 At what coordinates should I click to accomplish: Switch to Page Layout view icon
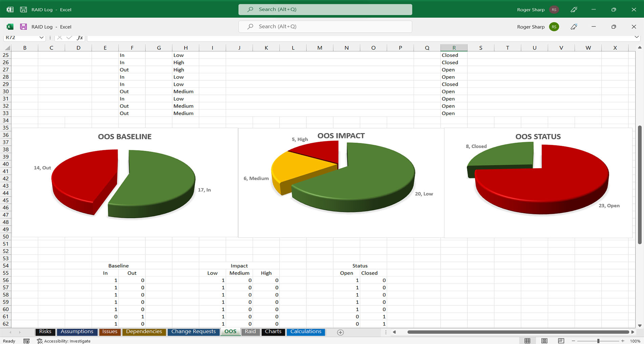(x=544, y=341)
